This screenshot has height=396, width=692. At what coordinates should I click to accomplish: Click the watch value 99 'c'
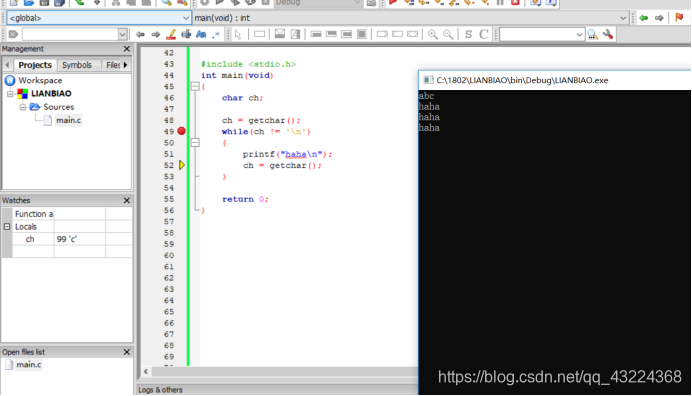pos(67,239)
